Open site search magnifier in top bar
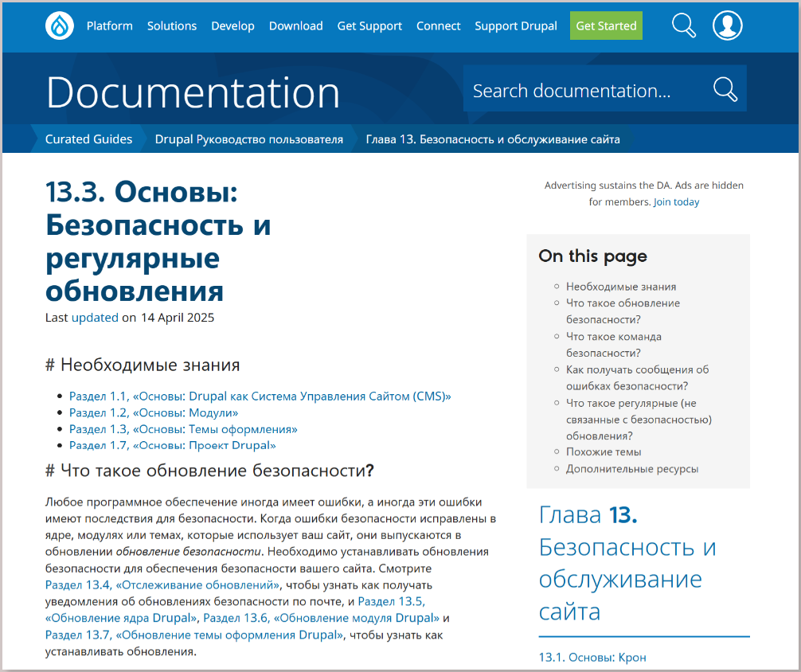 pyautogui.click(x=683, y=25)
